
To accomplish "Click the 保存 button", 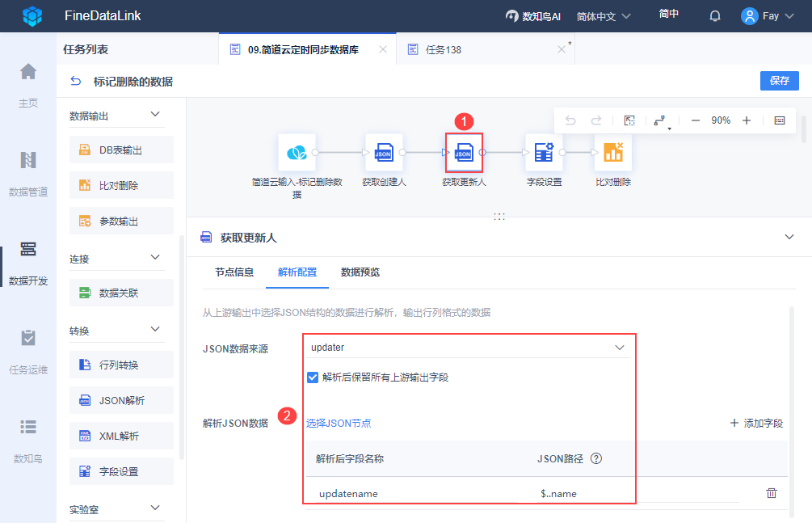I will [x=780, y=80].
